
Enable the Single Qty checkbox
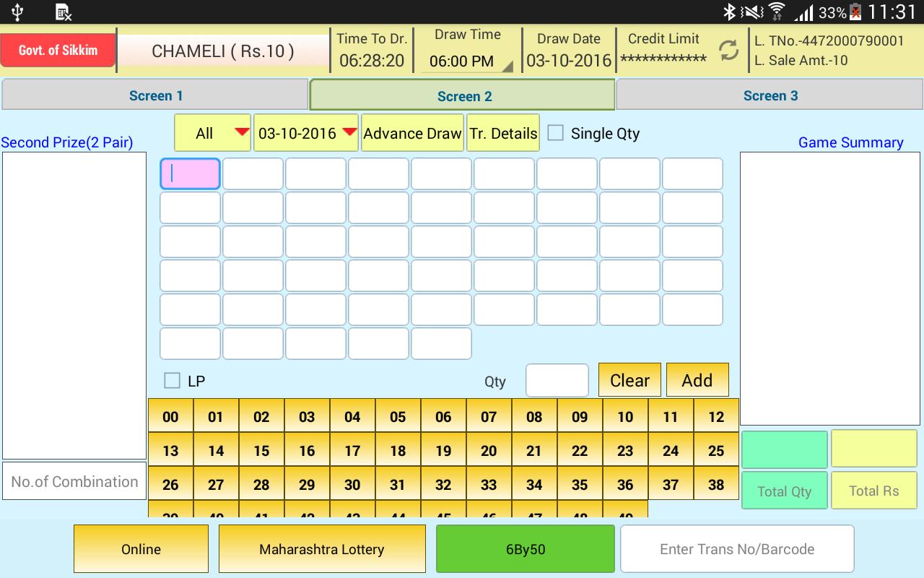point(555,133)
